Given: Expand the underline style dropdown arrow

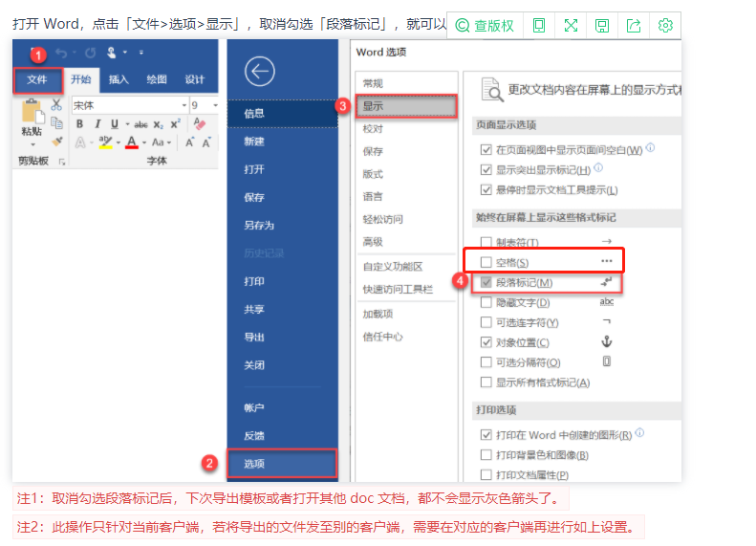Looking at the screenshot, I should [127, 124].
